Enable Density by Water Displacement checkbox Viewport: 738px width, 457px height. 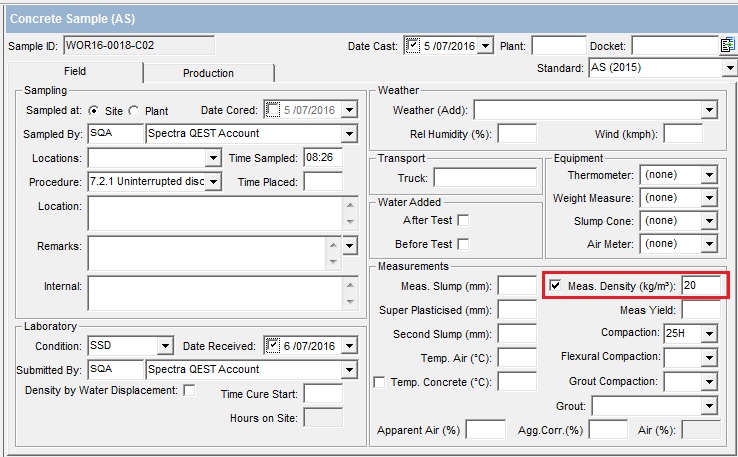[x=189, y=390]
